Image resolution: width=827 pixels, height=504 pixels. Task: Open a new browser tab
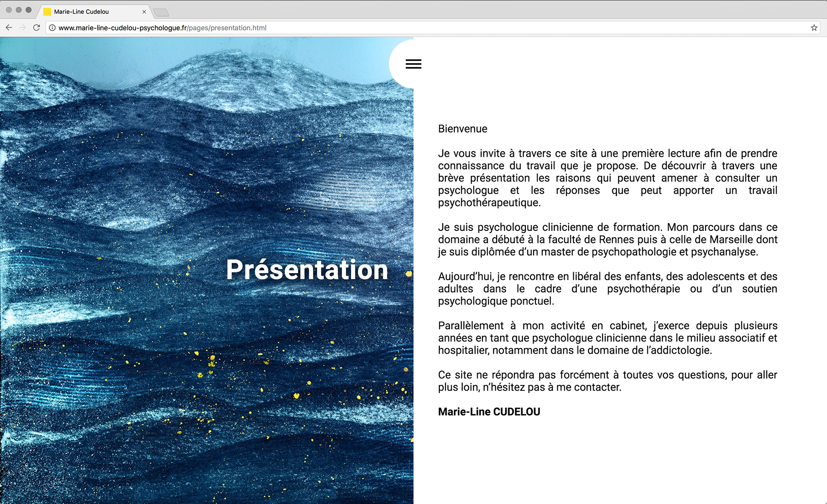161,12
